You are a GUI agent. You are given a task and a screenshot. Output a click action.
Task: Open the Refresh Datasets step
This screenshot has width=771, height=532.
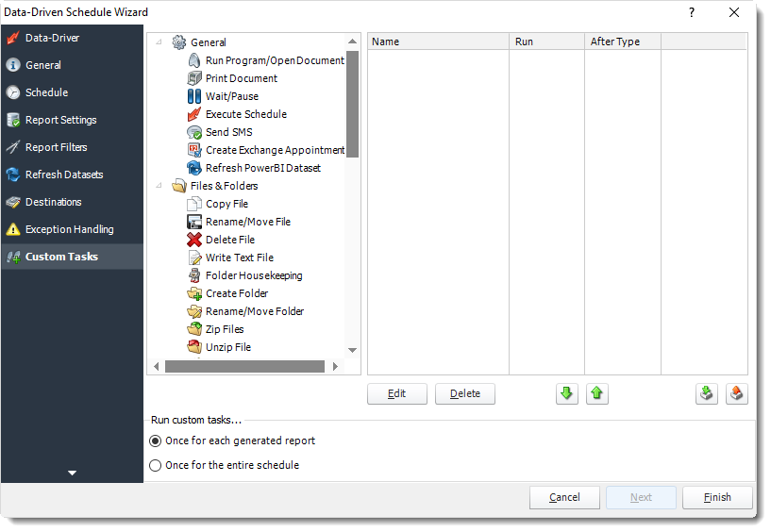tap(72, 175)
